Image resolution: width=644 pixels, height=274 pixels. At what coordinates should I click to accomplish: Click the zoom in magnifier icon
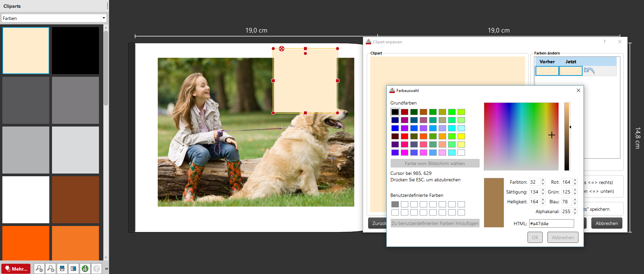coord(51,269)
